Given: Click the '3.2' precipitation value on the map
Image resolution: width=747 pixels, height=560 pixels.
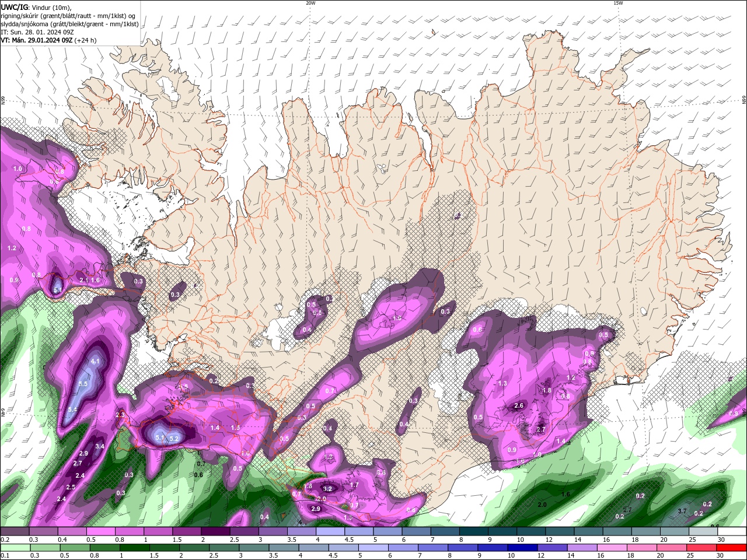Looking at the screenshot, I should pos(327,489).
